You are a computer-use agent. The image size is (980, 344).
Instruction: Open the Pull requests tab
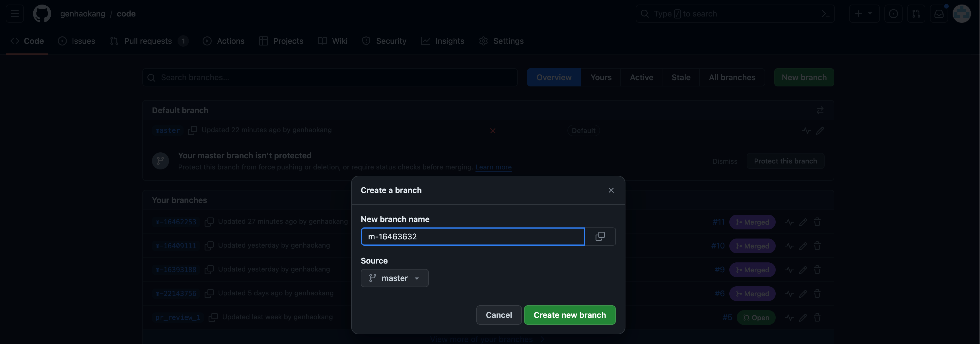point(149,41)
